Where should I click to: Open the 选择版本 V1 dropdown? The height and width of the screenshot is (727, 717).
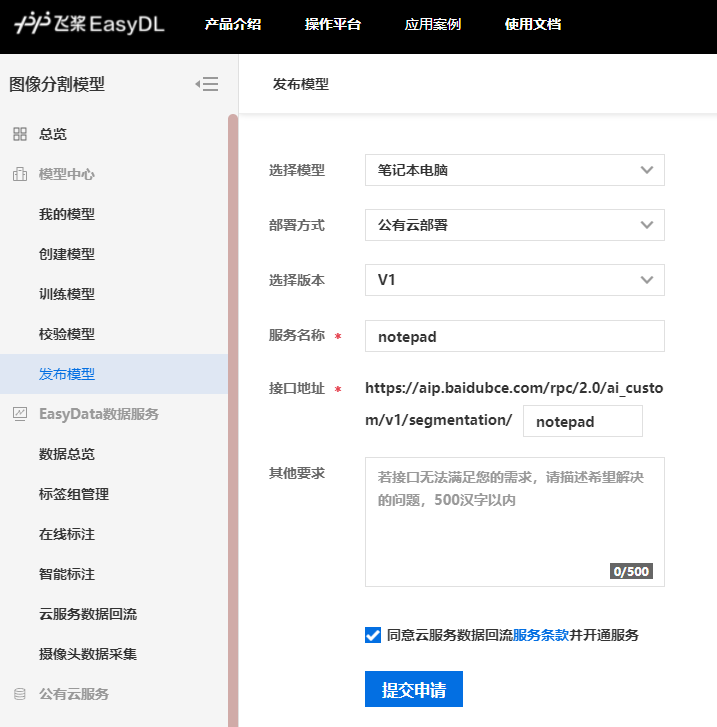point(514,280)
